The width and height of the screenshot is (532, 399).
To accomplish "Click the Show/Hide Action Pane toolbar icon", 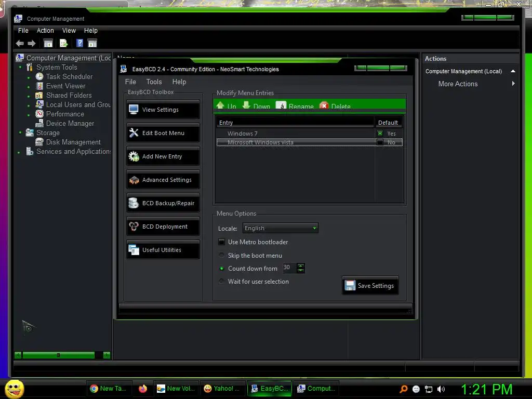I will 92,43.
